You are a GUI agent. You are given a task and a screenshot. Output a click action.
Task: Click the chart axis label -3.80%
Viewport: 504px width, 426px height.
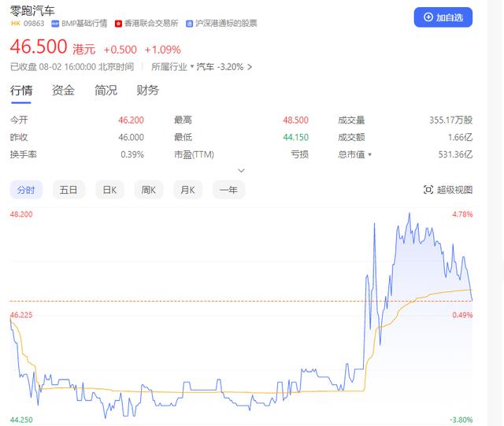(461, 420)
